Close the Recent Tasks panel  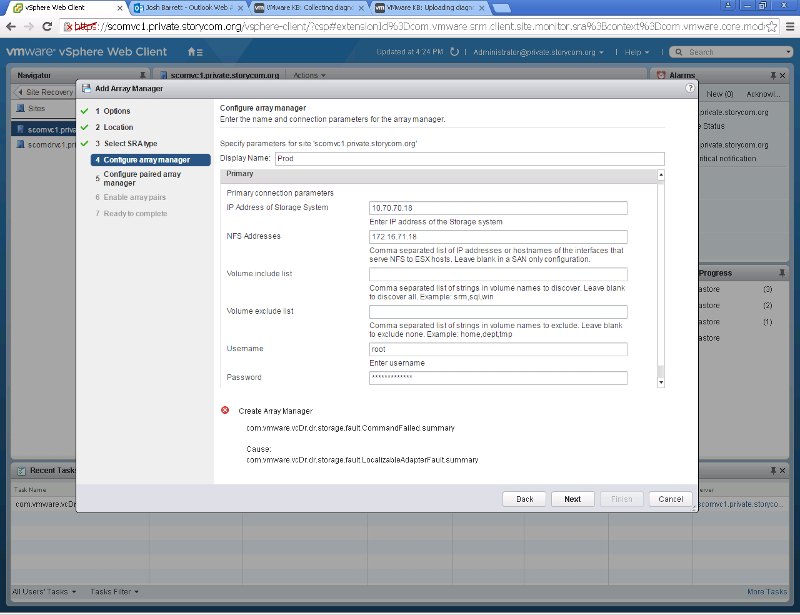(x=783, y=470)
